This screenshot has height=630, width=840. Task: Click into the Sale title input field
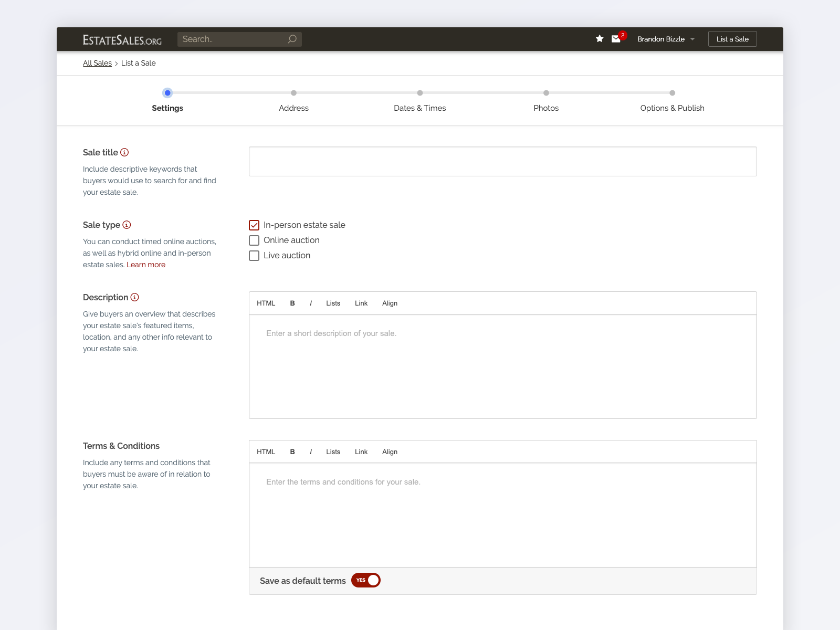pos(502,162)
